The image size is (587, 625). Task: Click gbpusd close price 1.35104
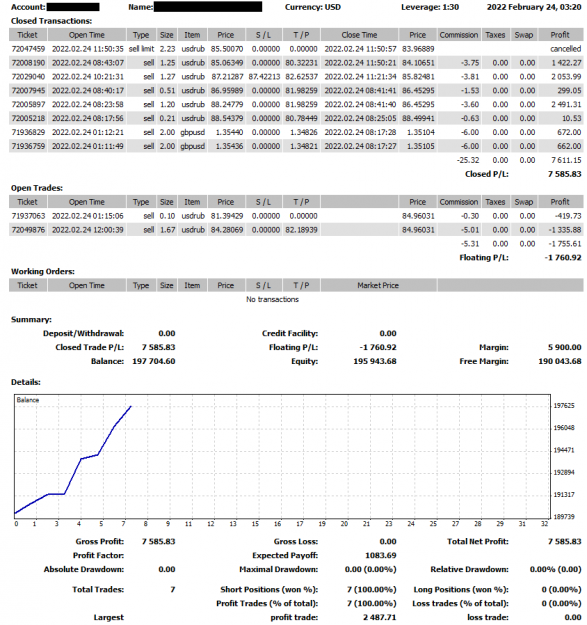coord(421,132)
